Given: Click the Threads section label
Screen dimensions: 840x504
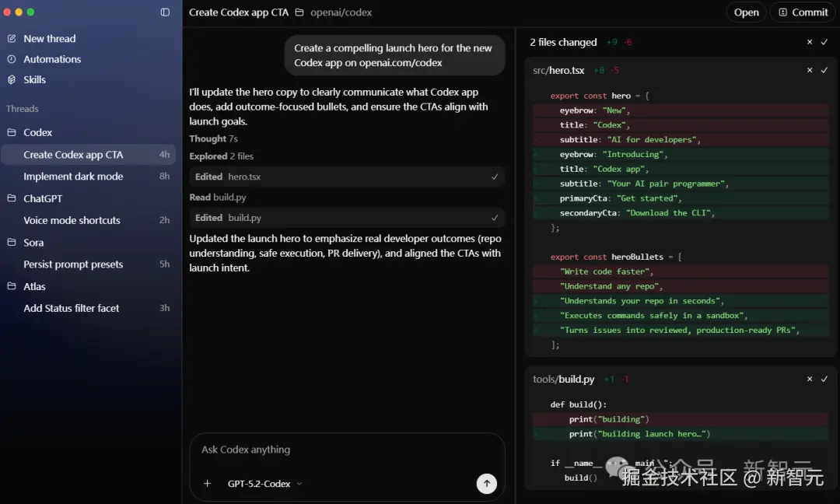Looking at the screenshot, I should click(x=23, y=109).
